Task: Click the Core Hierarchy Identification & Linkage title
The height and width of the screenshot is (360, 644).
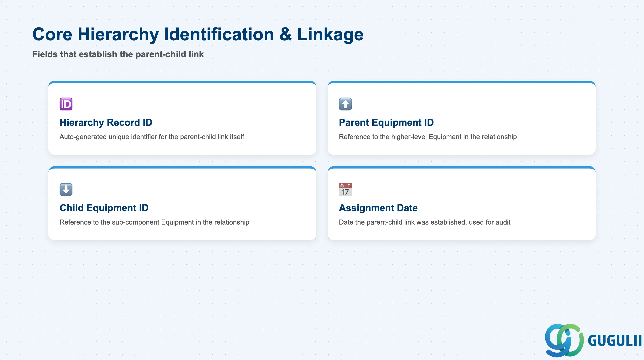Action: click(x=198, y=34)
